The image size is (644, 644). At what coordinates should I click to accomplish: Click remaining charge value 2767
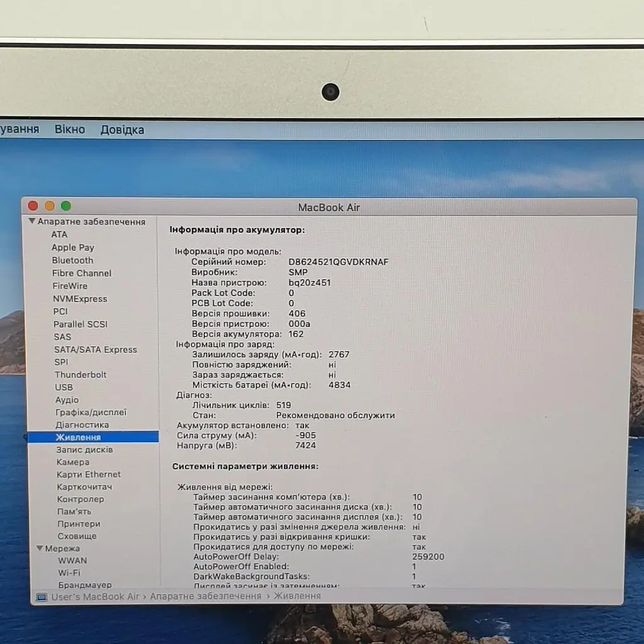339,354
